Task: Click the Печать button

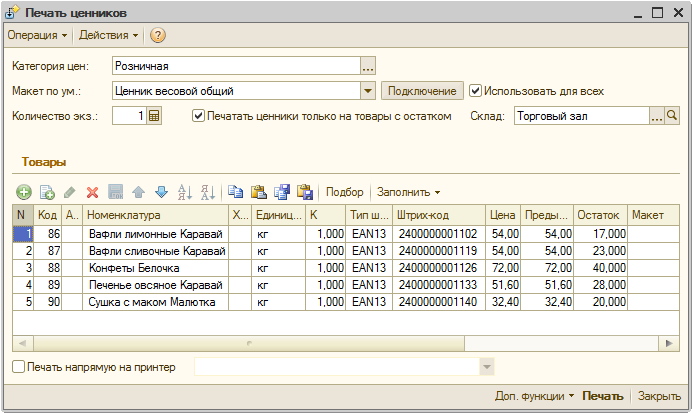Action: coord(602,396)
